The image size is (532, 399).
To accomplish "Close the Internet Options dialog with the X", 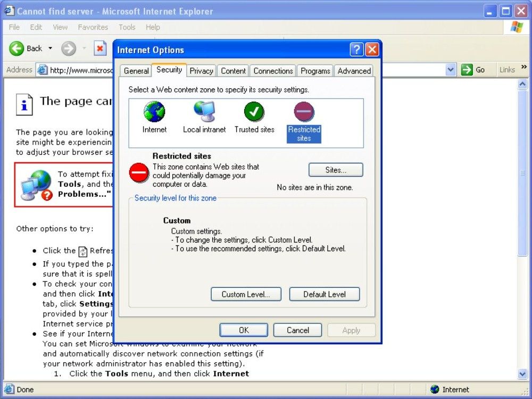I will [x=372, y=50].
